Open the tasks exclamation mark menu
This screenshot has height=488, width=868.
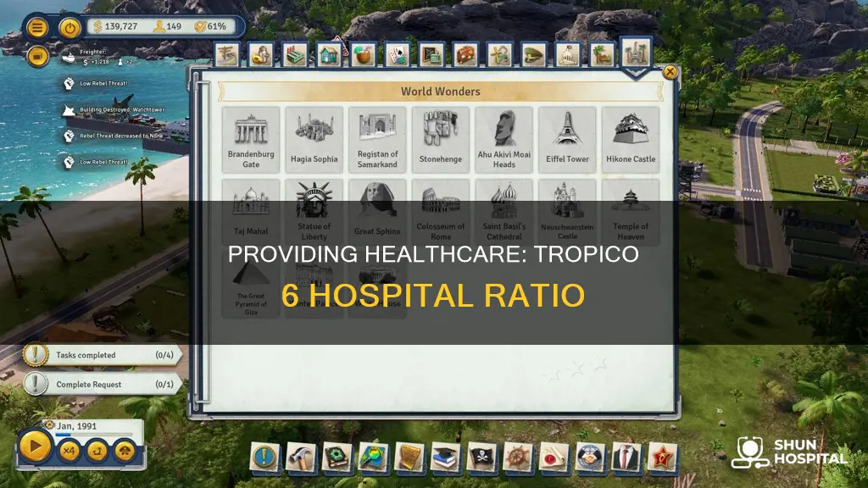tap(264, 457)
